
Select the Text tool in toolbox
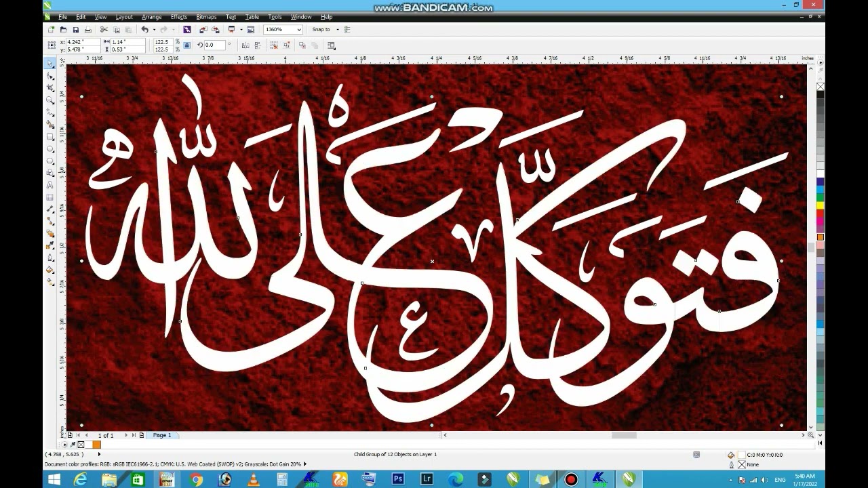(50, 185)
